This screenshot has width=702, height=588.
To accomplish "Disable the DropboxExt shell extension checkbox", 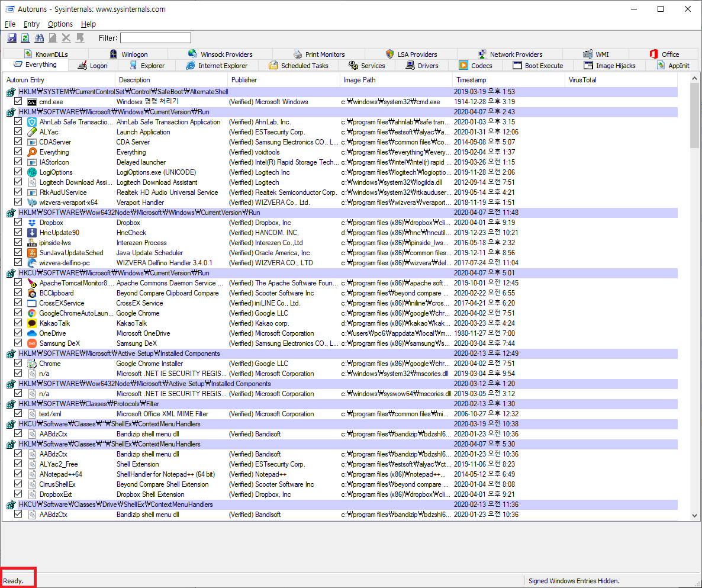I will click(x=18, y=494).
